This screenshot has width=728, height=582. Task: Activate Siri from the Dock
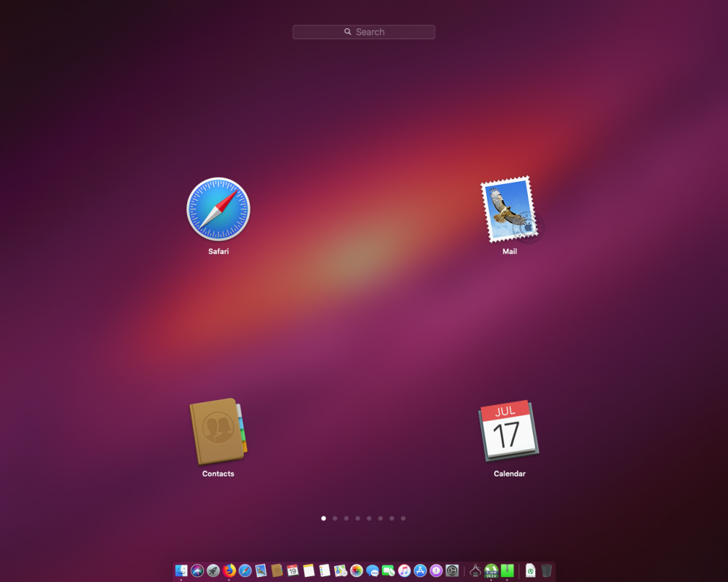(x=197, y=570)
